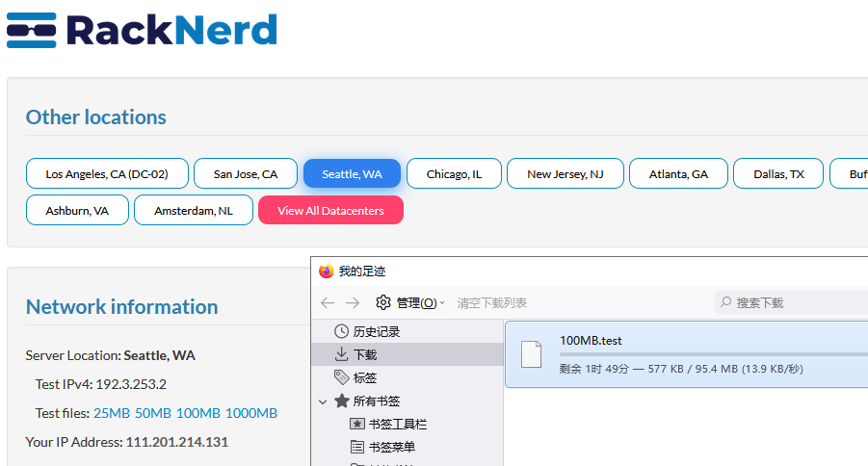
Task: Click the 100MB.test file name
Action: [x=591, y=341]
